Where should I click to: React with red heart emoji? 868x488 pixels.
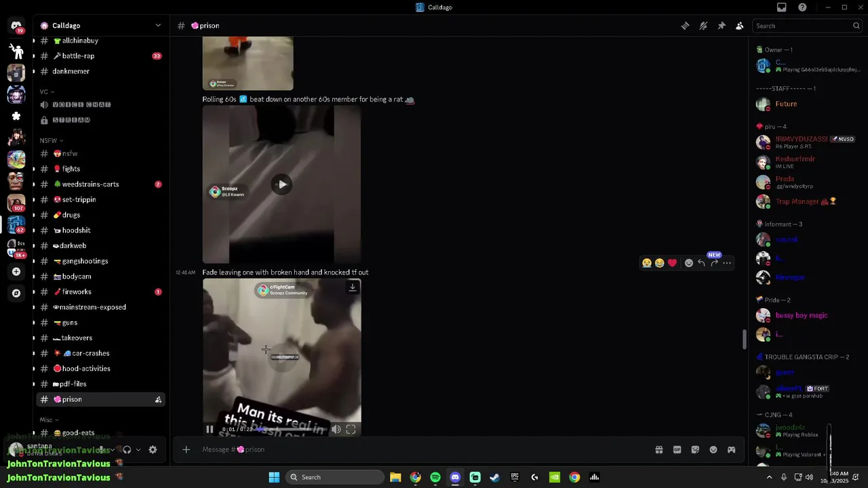click(x=672, y=263)
